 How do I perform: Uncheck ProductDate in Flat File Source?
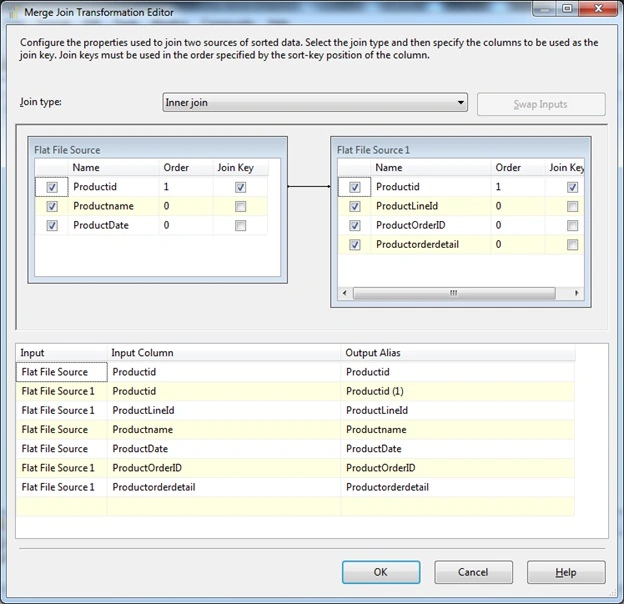(x=52, y=226)
